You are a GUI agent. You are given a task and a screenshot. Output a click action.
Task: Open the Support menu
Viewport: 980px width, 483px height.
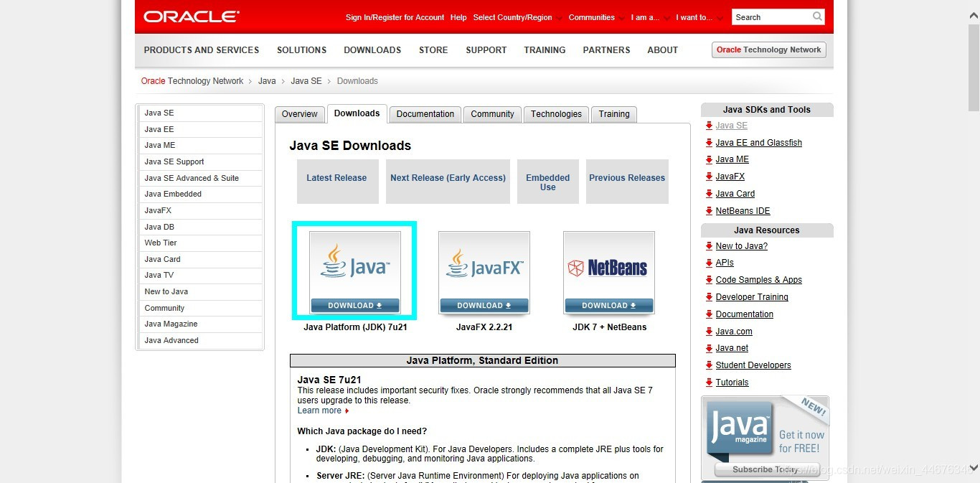(x=486, y=50)
